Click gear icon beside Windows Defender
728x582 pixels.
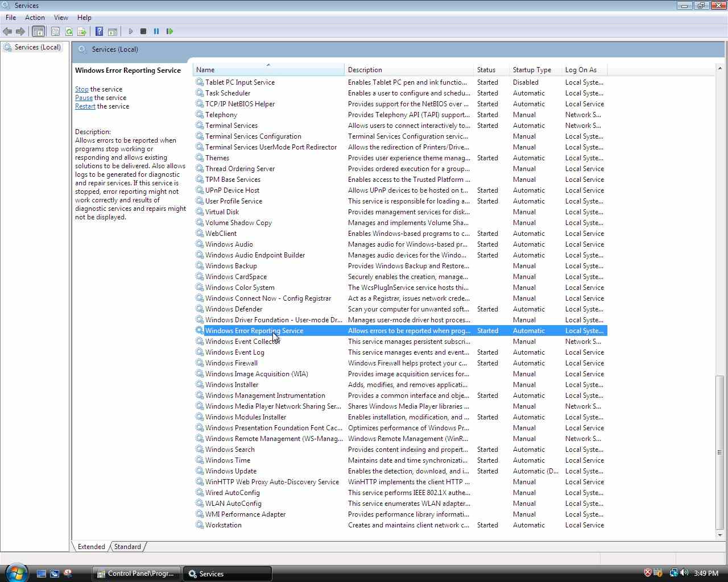200,309
